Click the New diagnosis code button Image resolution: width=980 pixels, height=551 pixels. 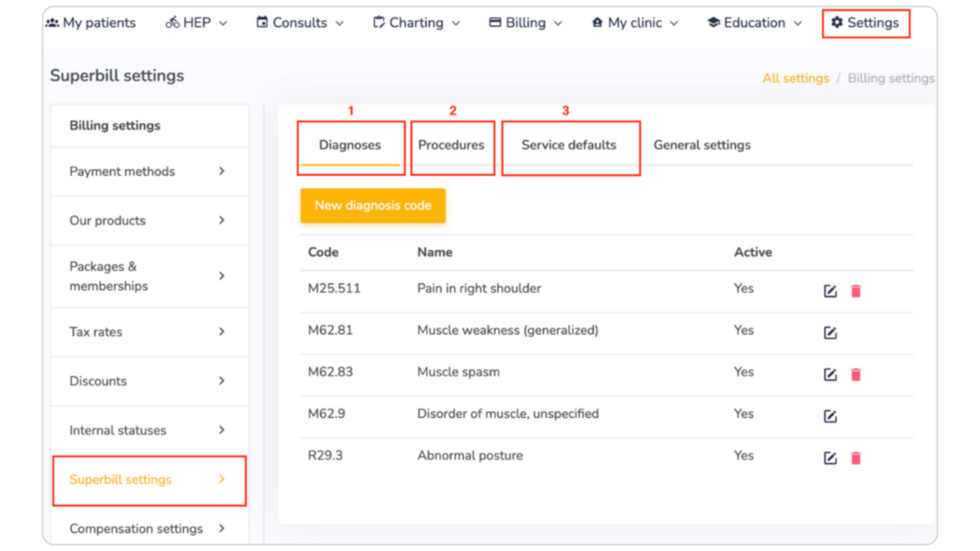point(372,206)
